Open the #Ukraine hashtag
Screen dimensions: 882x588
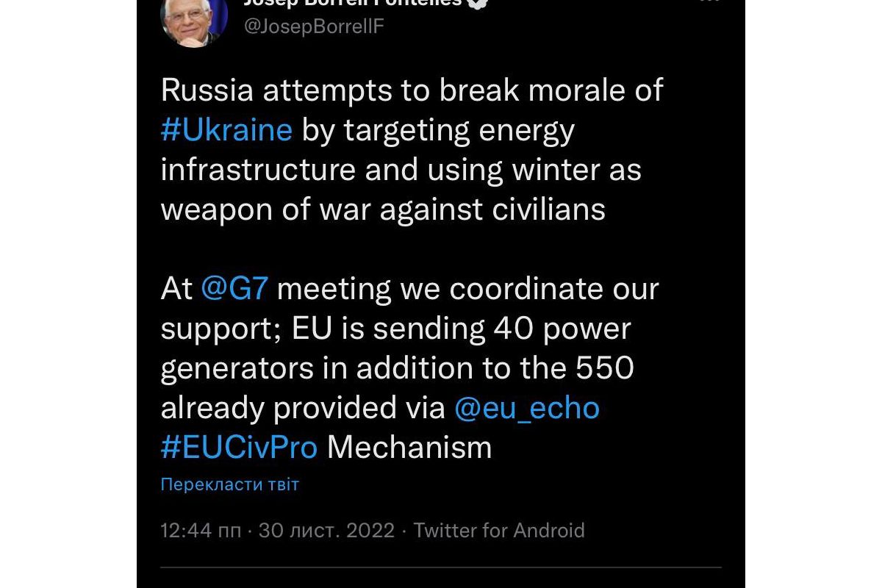click(226, 130)
